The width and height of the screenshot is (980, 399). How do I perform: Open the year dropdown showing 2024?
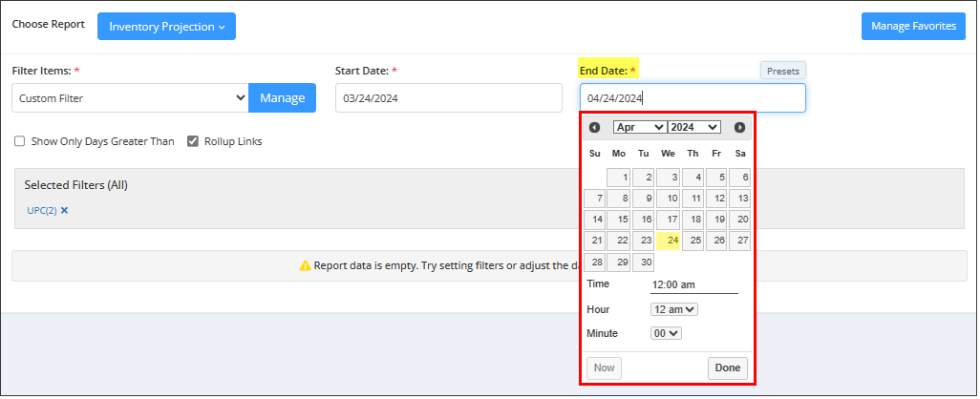[x=693, y=128]
